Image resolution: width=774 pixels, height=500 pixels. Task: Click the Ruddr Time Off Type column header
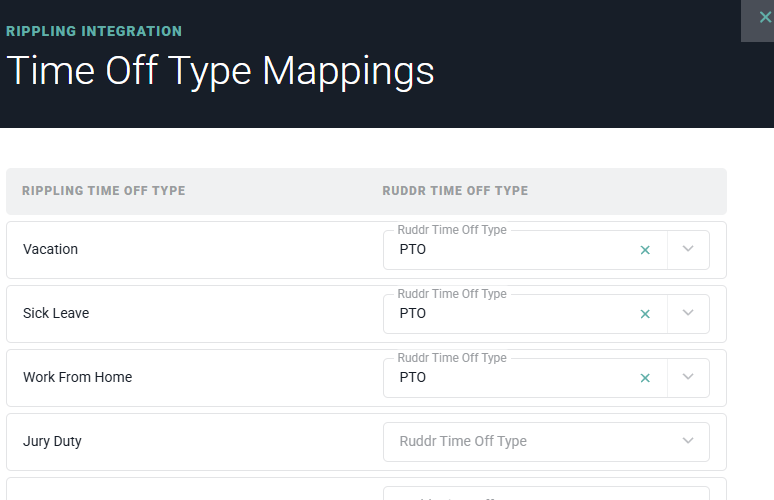pyautogui.click(x=455, y=191)
